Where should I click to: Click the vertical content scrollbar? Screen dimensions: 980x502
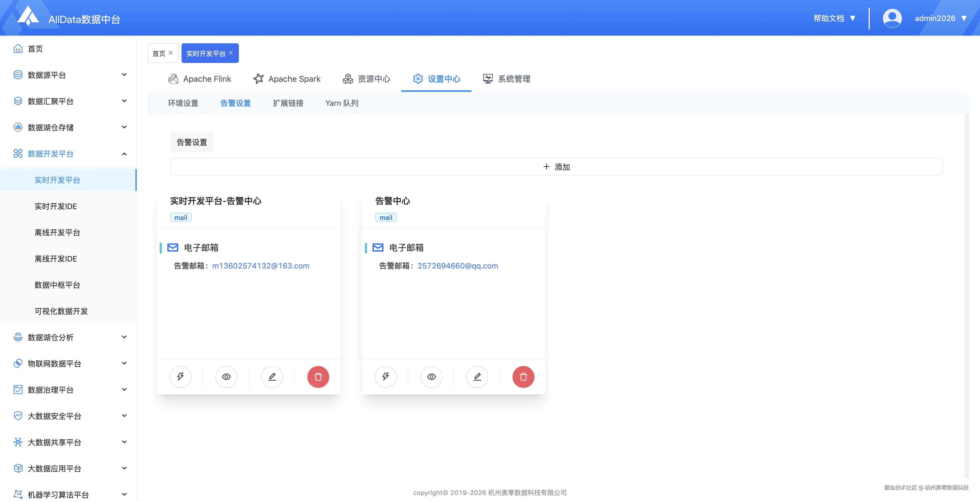coord(967,297)
